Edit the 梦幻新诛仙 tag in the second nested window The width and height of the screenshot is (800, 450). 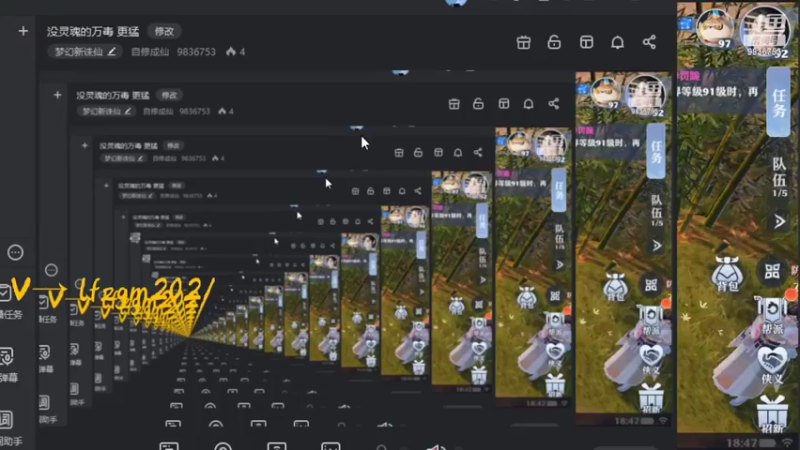(106, 111)
